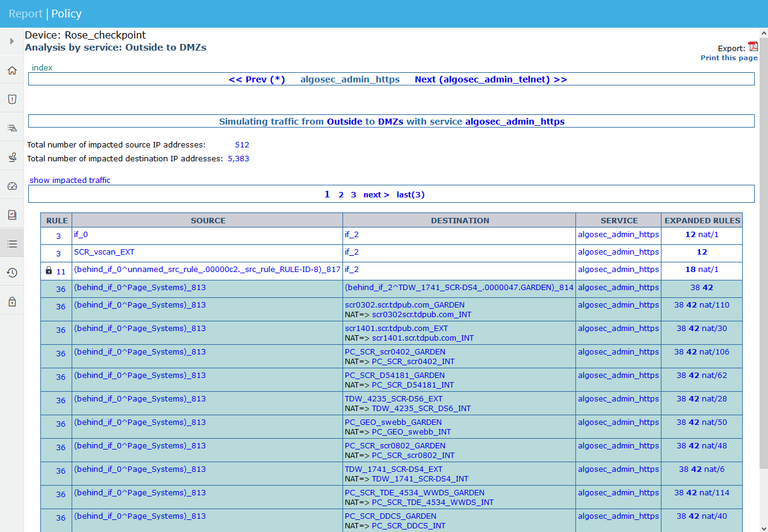Open the Home icon in sidebar
This screenshot has height=532, width=768.
click(x=11, y=70)
